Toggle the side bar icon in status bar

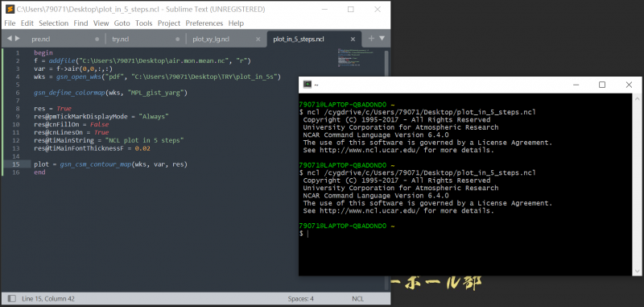[12, 299]
